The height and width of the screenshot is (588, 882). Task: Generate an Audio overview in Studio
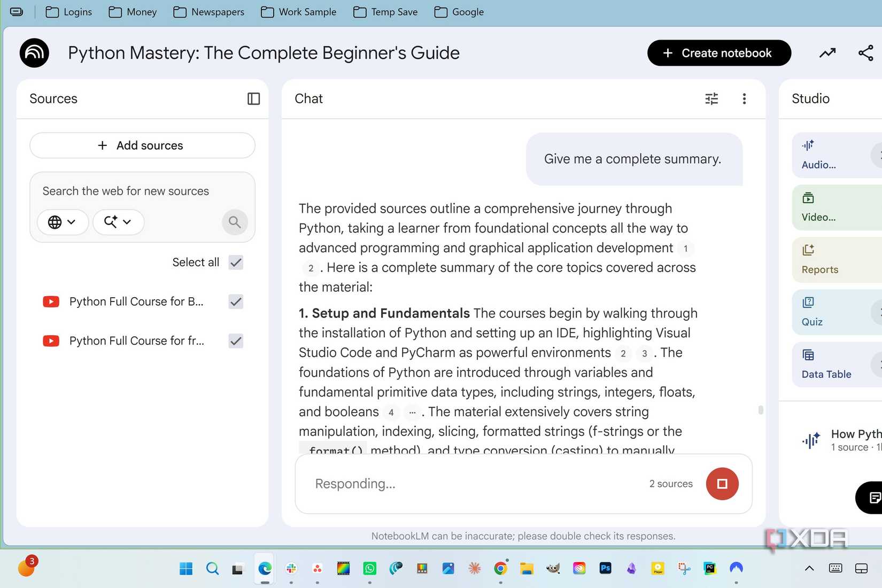click(x=837, y=155)
